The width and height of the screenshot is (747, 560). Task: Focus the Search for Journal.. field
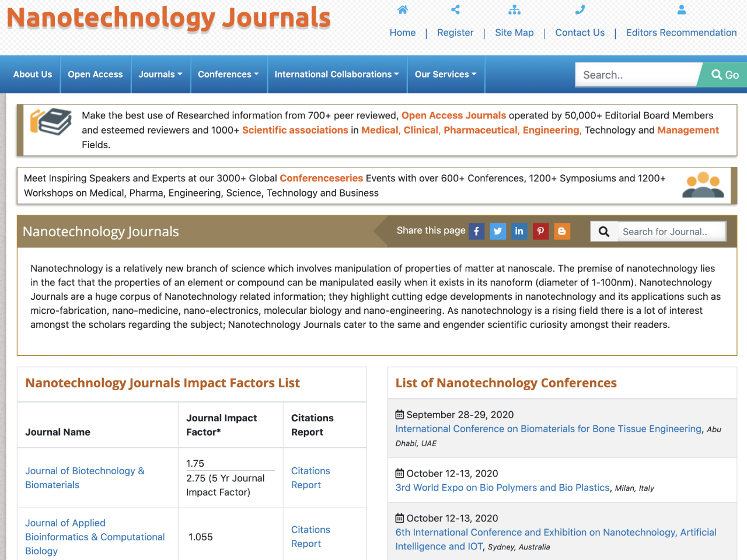click(x=672, y=232)
